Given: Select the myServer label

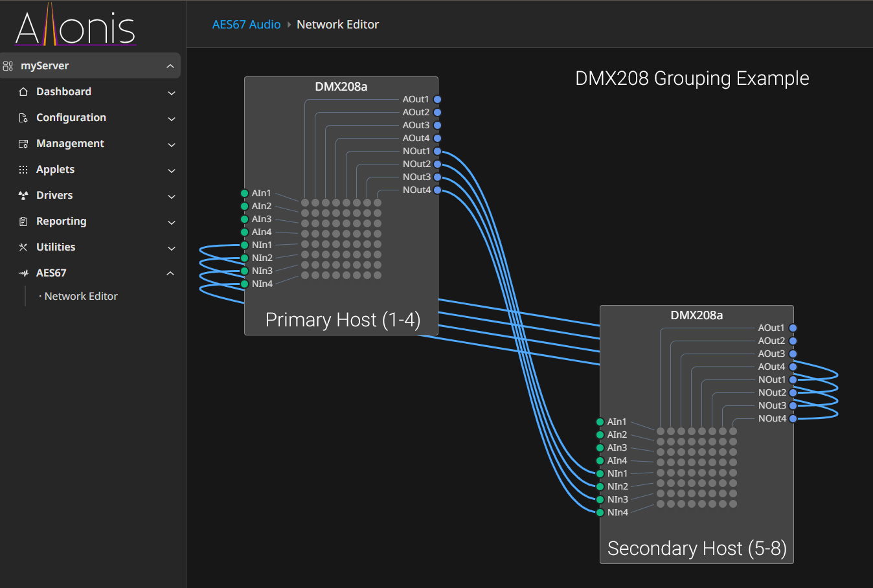Looking at the screenshot, I should pyautogui.click(x=45, y=66).
